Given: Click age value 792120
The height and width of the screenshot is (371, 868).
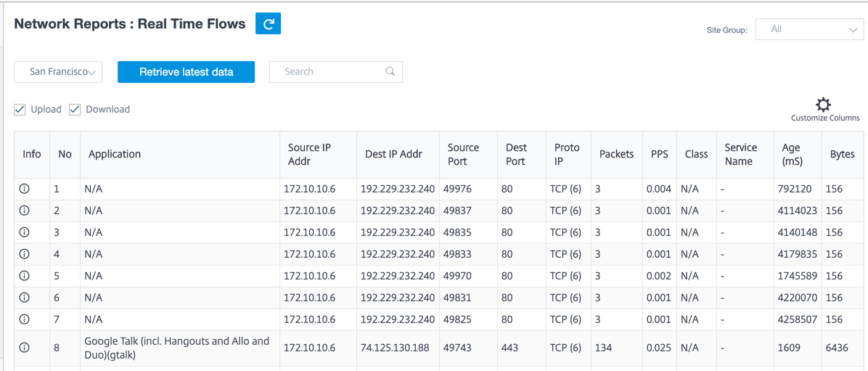Looking at the screenshot, I should (795, 189).
